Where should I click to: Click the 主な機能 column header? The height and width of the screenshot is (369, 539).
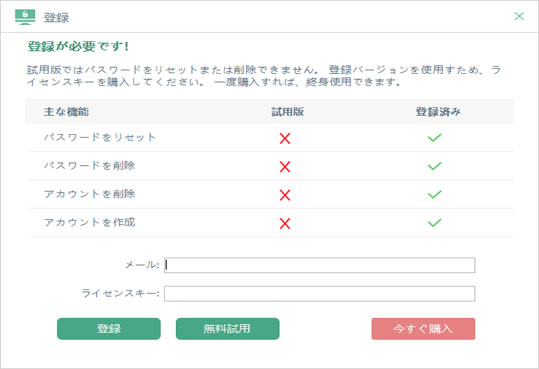click(x=66, y=112)
